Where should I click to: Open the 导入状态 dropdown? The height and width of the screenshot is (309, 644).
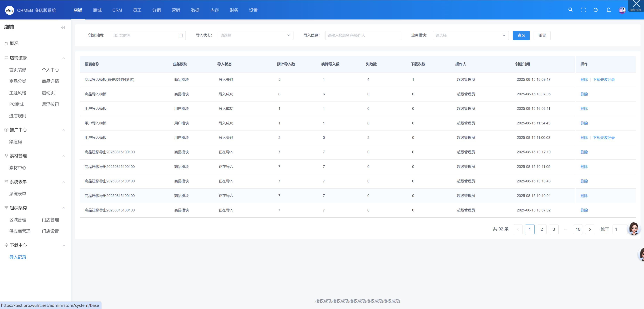coord(255,35)
